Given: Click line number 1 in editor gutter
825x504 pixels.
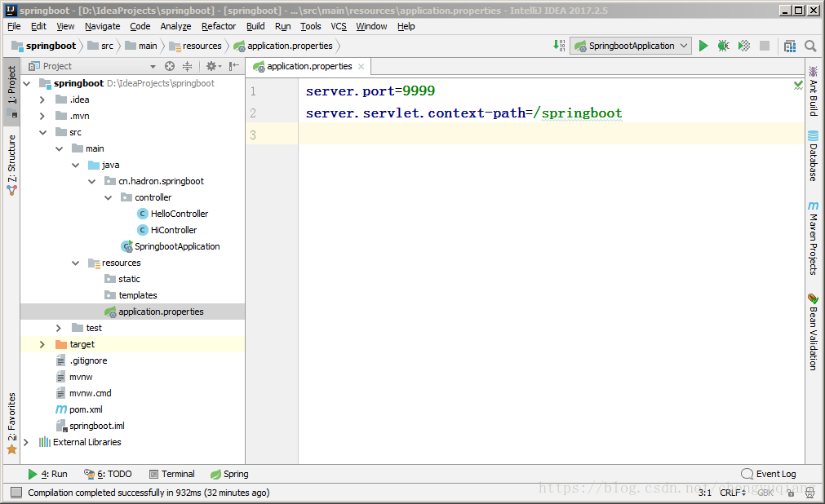Looking at the screenshot, I should 253,91.
